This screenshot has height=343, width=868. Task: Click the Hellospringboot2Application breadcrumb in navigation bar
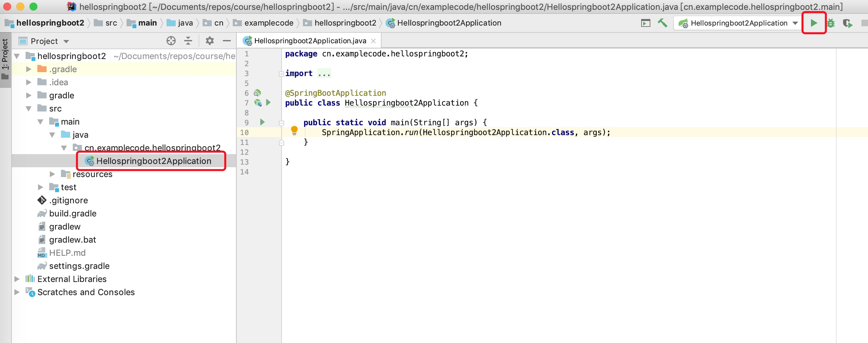(x=444, y=23)
